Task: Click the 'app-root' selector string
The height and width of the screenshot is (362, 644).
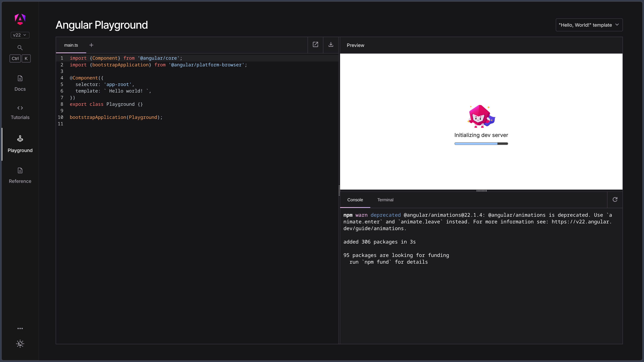Action: tap(118, 84)
